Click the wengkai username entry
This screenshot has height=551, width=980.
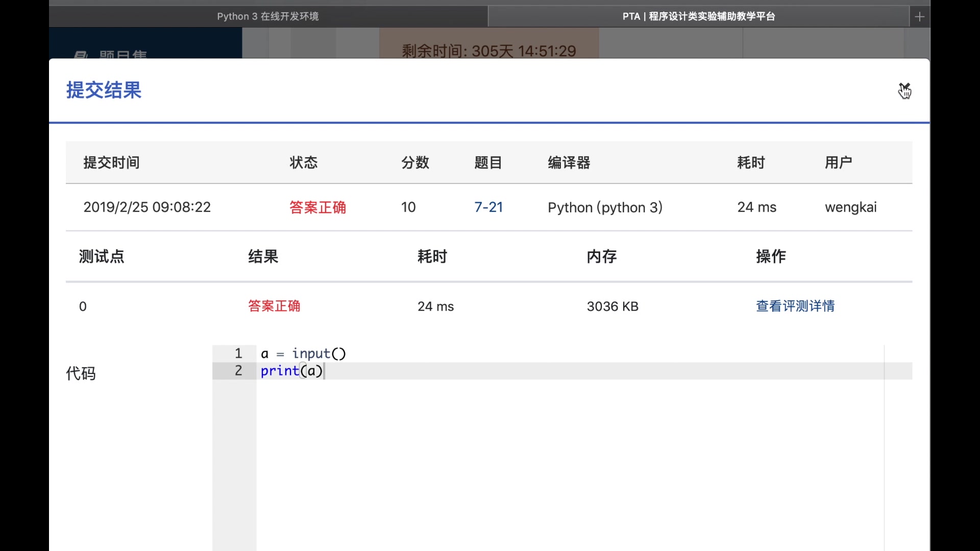tap(850, 207)
